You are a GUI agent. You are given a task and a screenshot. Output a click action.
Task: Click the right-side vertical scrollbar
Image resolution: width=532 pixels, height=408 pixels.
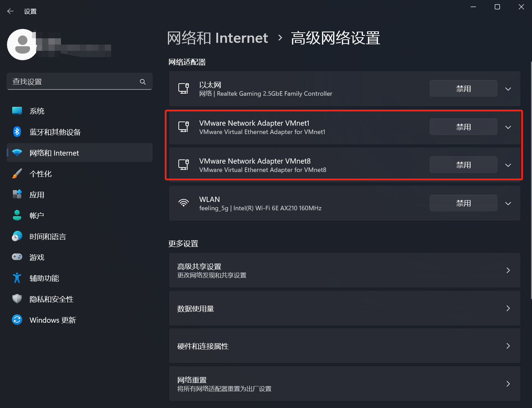[x=531, y=180]
